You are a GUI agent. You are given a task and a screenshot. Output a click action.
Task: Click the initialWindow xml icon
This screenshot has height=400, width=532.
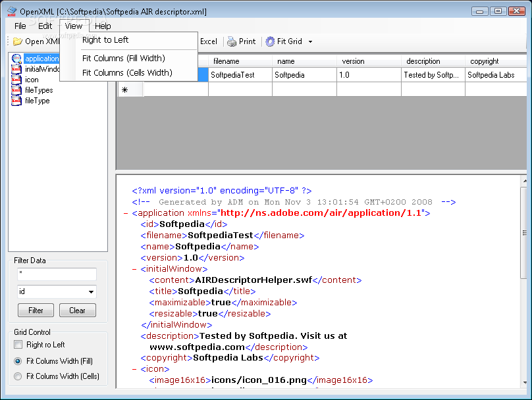tap(16, 69)
